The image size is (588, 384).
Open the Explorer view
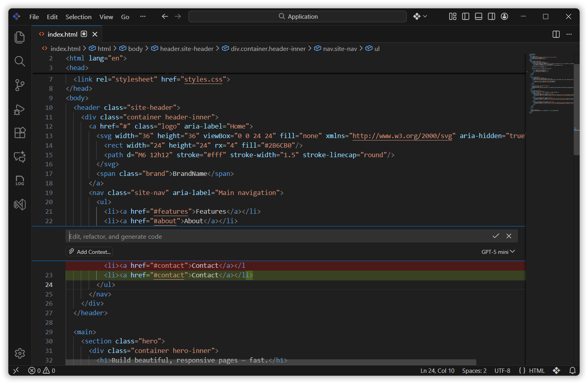coord(19,37)
